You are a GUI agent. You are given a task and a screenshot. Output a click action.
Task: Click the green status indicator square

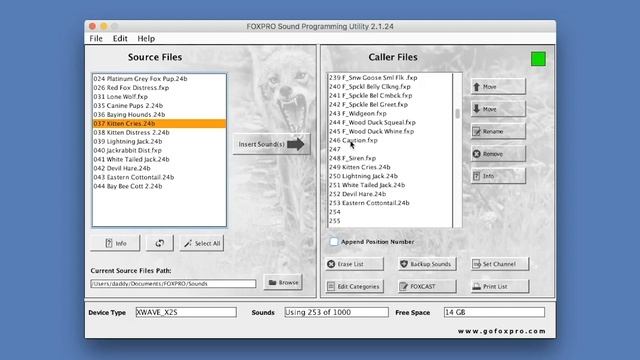coord(538,59)
